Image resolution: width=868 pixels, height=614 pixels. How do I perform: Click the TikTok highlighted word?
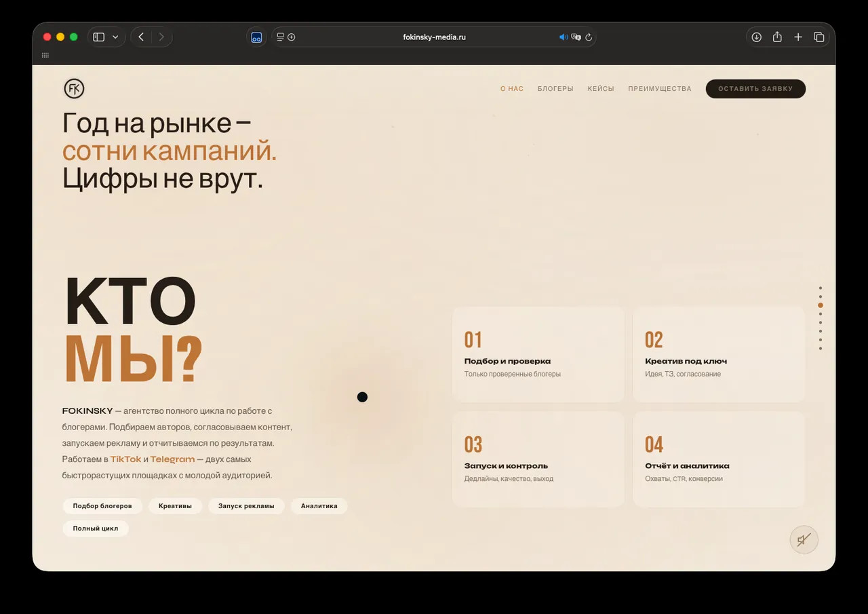[x=126, y=459]
